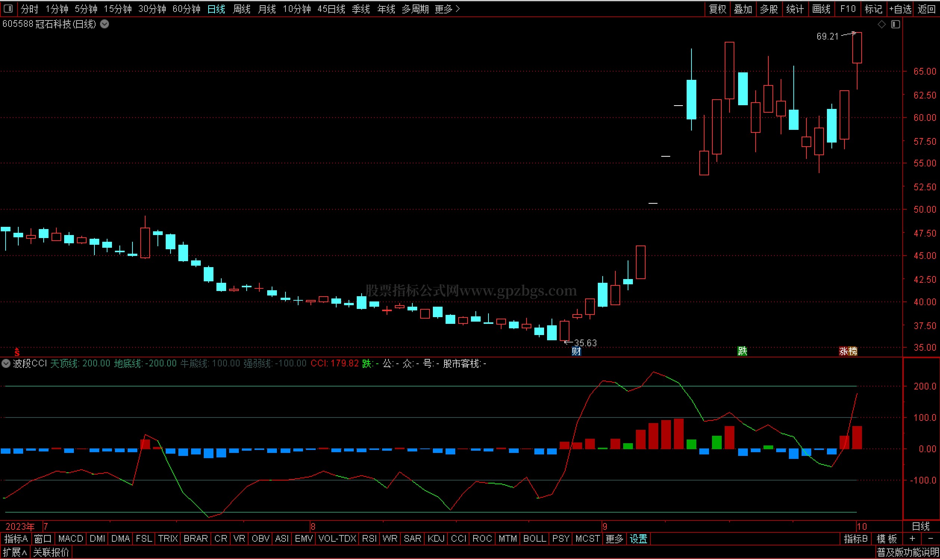Select the OBV indicator
This screenshot has height=560, width=940.
coord(260,539)
